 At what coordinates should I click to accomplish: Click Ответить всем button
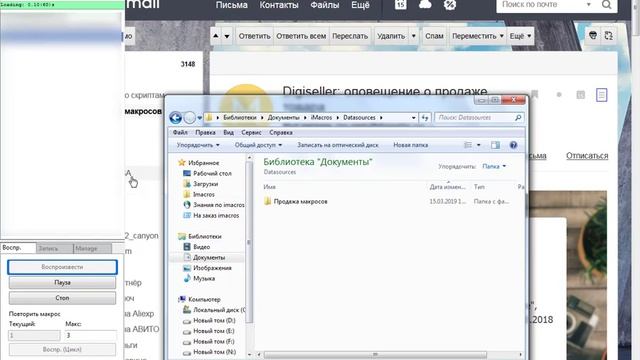coord(301,36)
